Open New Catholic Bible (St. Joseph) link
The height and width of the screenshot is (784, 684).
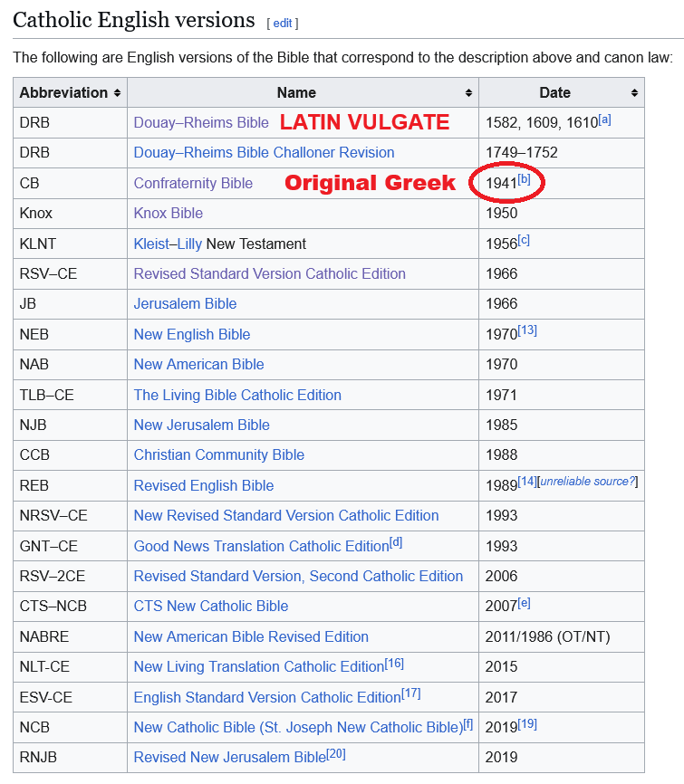(x=298, y=727)
